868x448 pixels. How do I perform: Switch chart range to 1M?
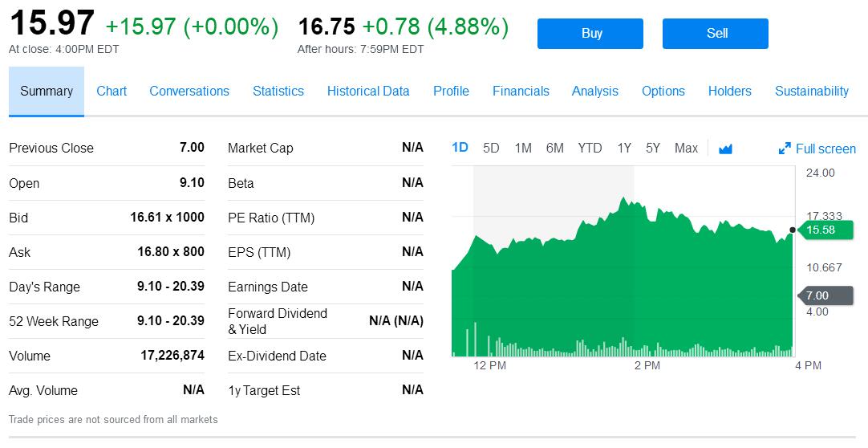coord(523,148)
